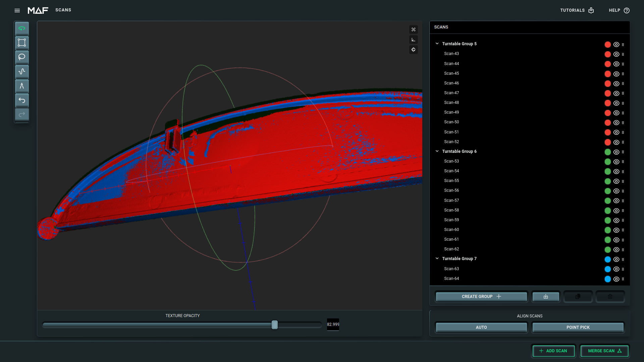
Task: Collapse Turntable Group 6
Action: coord(437,151)
